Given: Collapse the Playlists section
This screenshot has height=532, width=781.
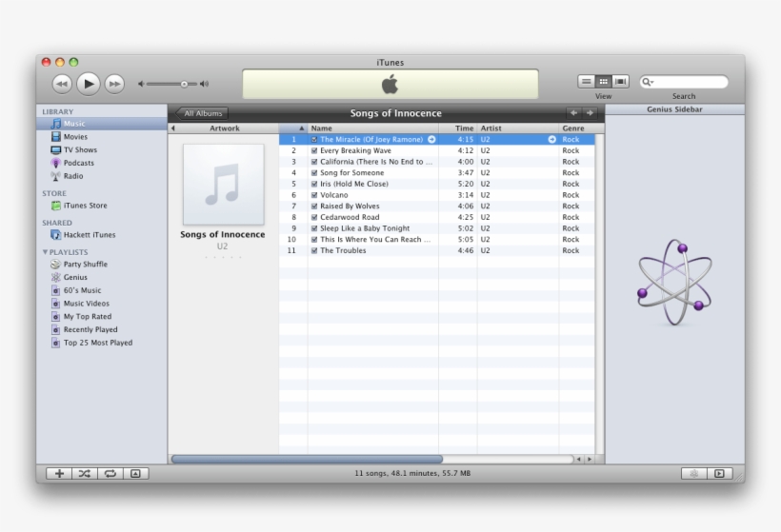Looking at the screenshot, I should [45, 252].
